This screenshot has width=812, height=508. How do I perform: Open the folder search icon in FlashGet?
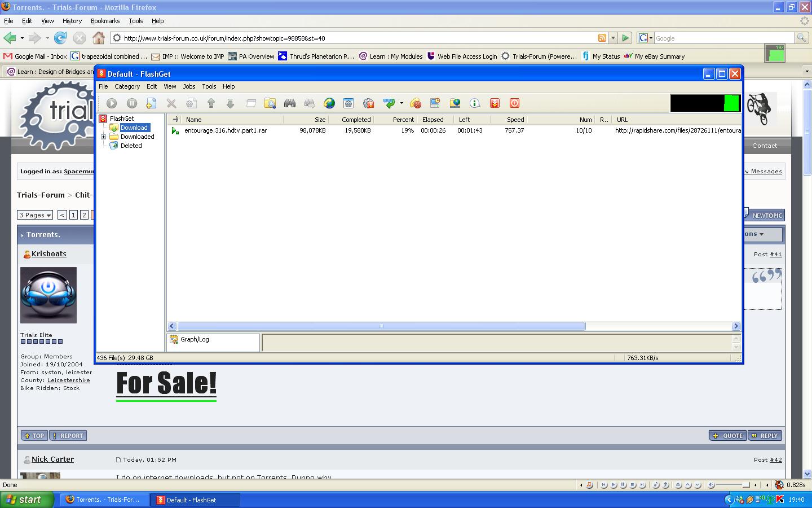coord(271,103)
